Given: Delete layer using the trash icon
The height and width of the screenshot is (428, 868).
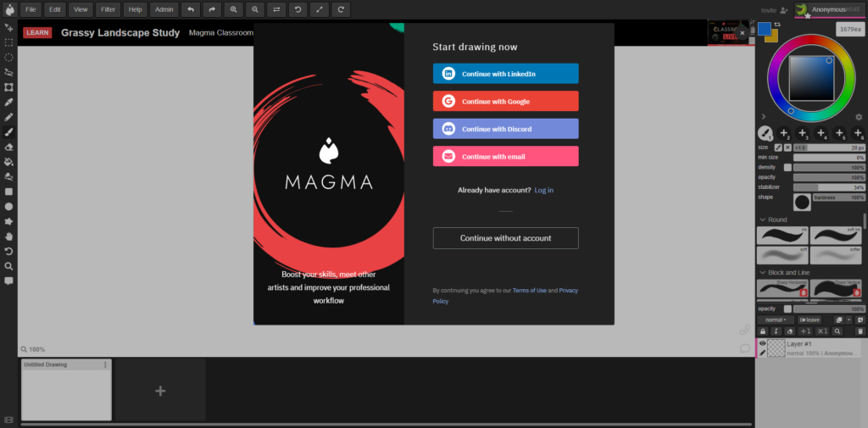Looking at the screenshot, I should [859, 331].
